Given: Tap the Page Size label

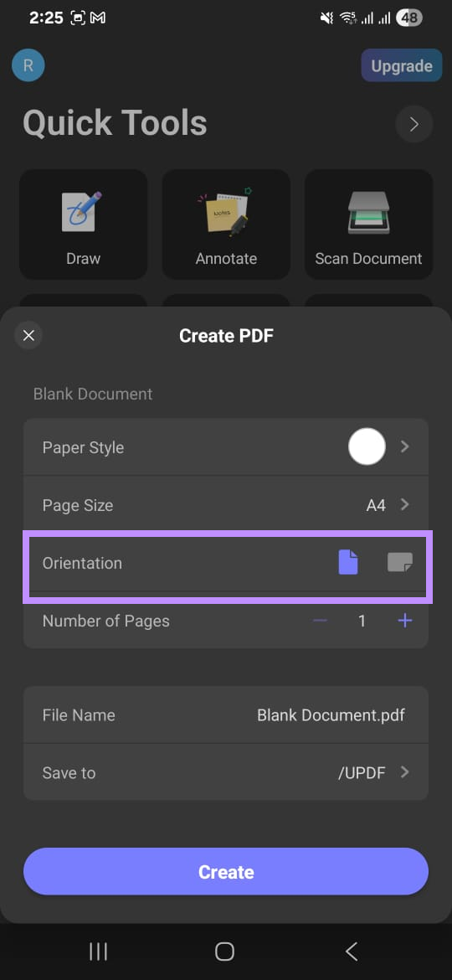Looking at the screenshot, I should 77,505.
